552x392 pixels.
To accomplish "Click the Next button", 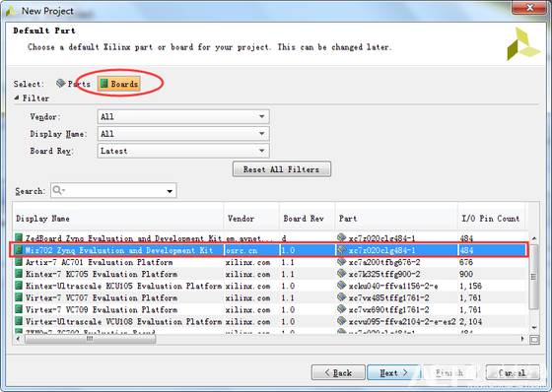I will (393, 372).
